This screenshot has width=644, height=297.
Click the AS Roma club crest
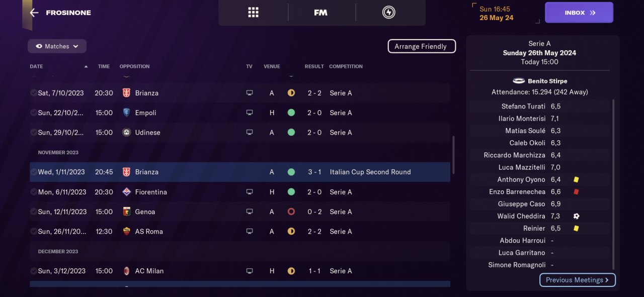click(126, 231)
